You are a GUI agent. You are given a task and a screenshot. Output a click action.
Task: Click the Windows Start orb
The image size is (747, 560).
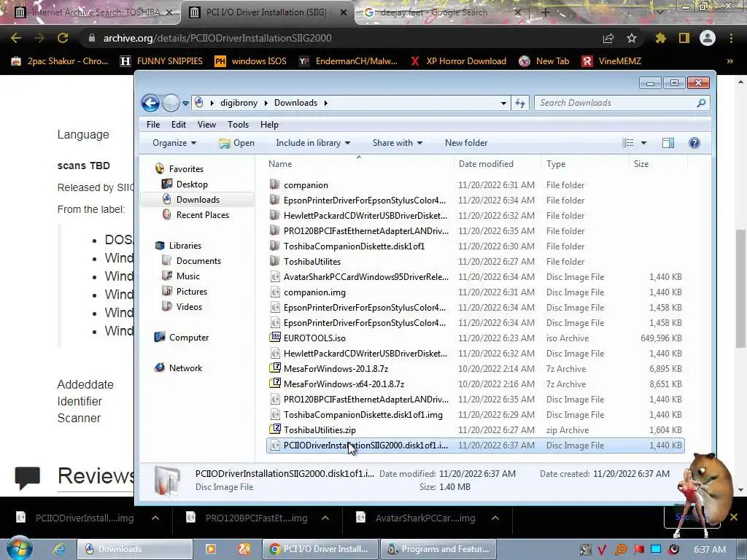[x=19, y=548]
